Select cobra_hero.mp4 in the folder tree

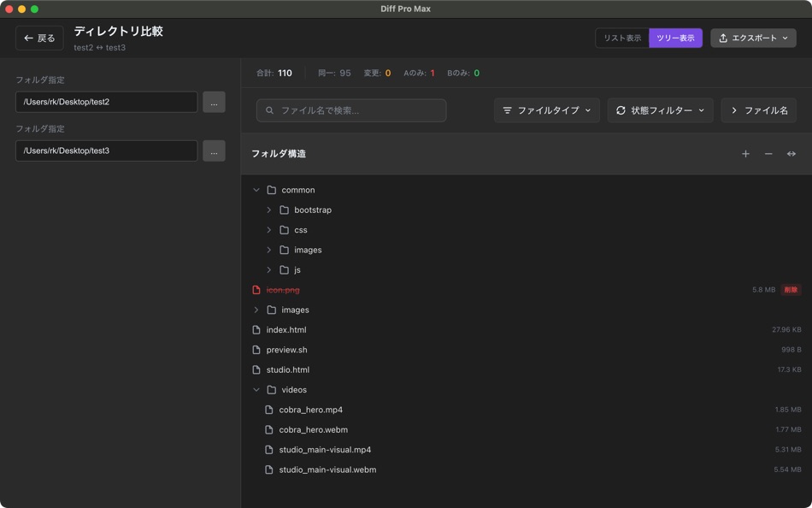309,409
